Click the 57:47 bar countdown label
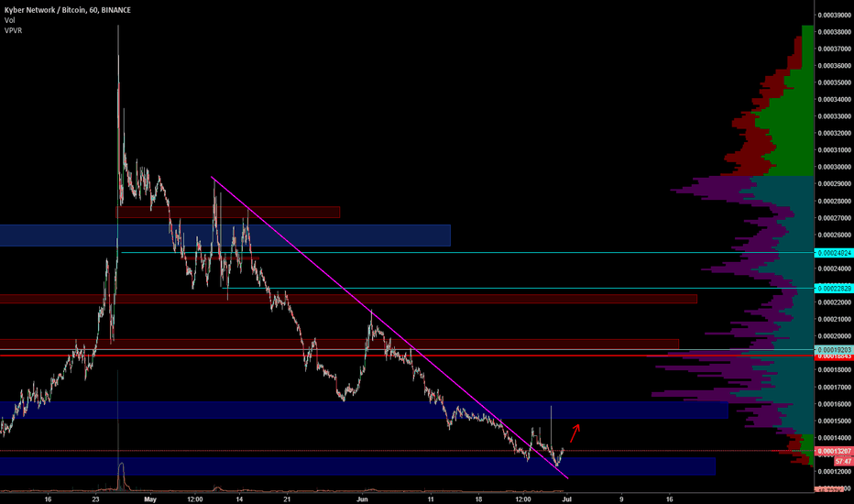Screen dimensions: 854x504 click(843, 461)
